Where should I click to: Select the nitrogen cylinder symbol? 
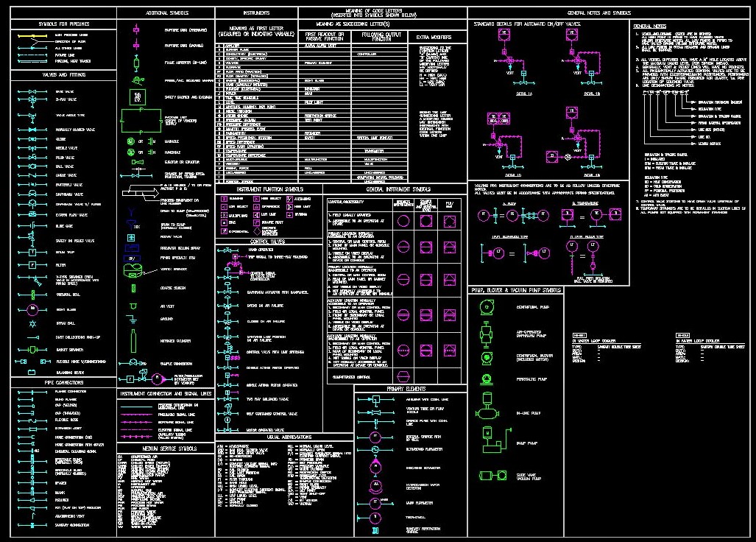click(133, 341)
